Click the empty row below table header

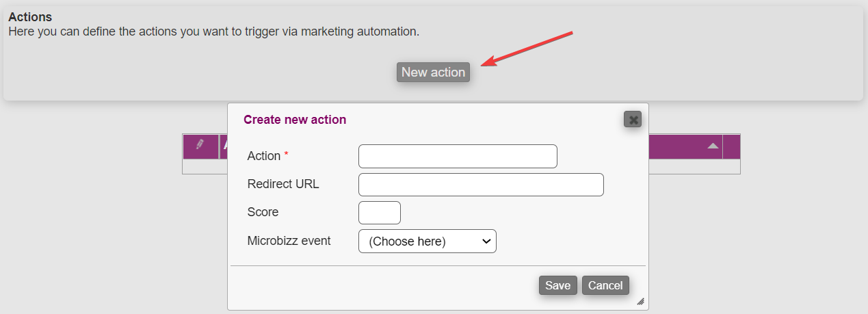(x=204, y=167)
